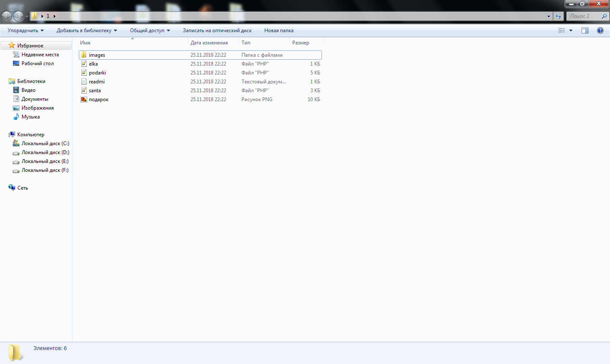Open the Общий доступ menu
The image size is (610, 364).
click(150, 30)
